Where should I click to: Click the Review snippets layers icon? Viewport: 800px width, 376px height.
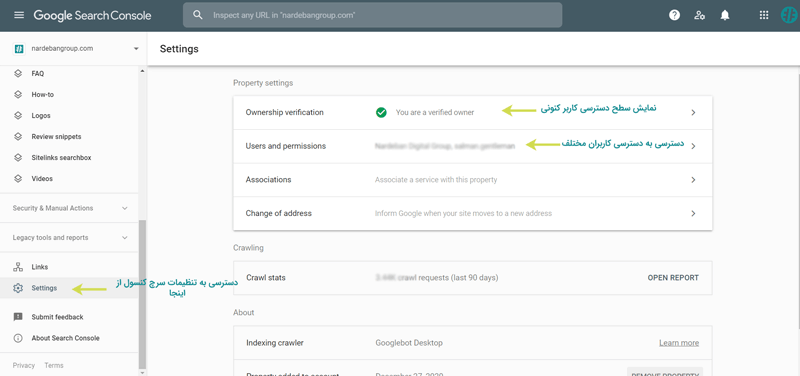(18, 137)
